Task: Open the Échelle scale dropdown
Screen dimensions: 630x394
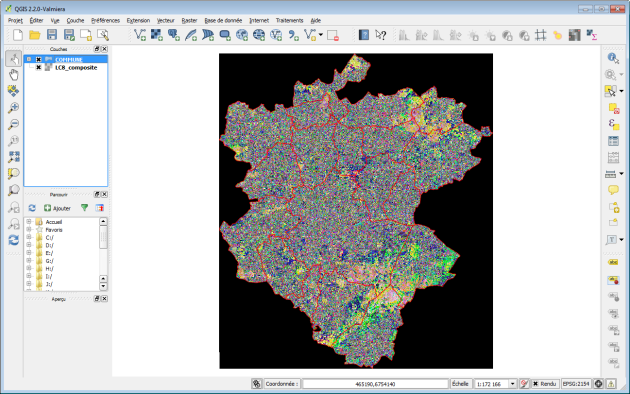Action: [x=512, y=384]
